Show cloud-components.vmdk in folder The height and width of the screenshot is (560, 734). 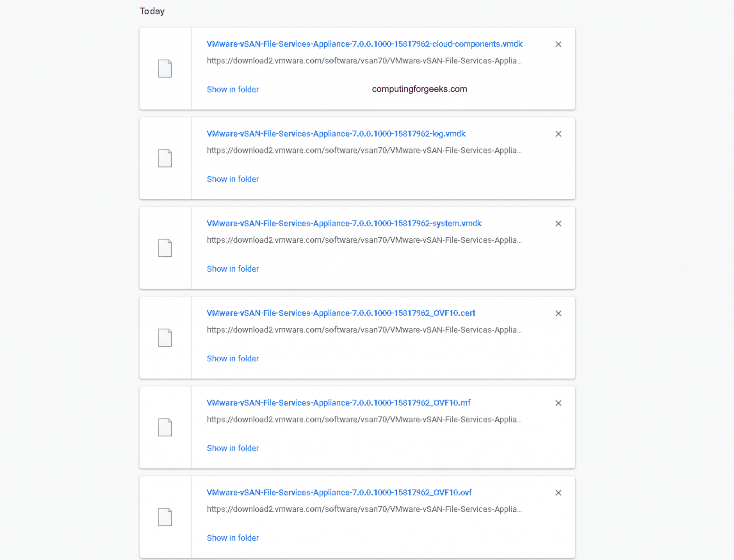[233, 89]
